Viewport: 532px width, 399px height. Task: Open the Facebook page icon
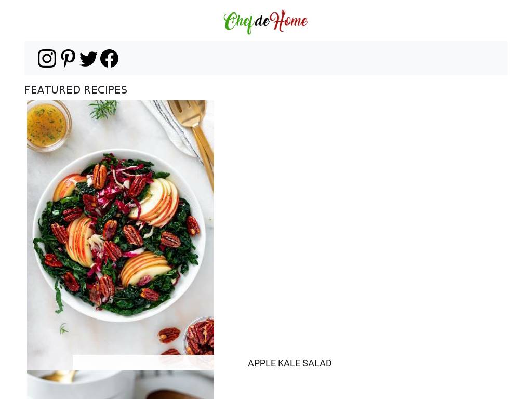pyautogui.click(x=109, y=58)
